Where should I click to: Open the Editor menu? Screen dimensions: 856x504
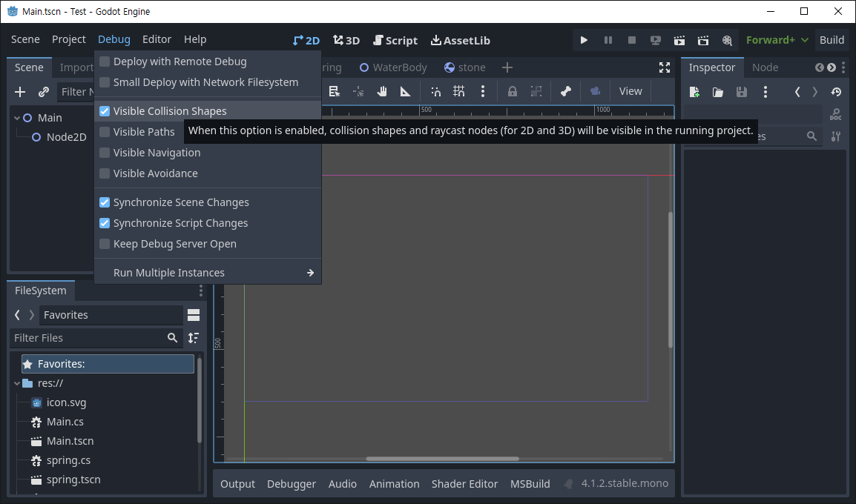click(157, 39)
